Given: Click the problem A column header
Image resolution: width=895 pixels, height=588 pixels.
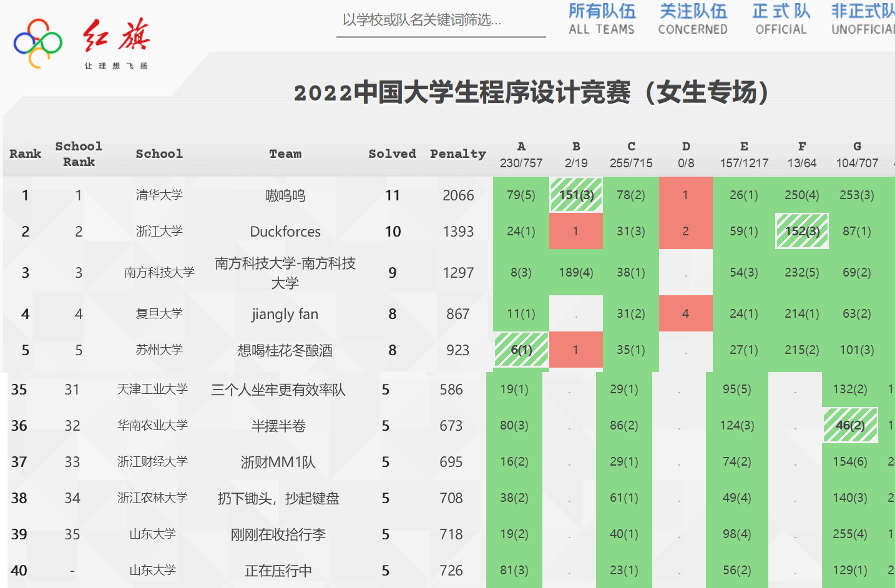Looking at the screenshot, I should pyautogui.click(x=521, y=154).
